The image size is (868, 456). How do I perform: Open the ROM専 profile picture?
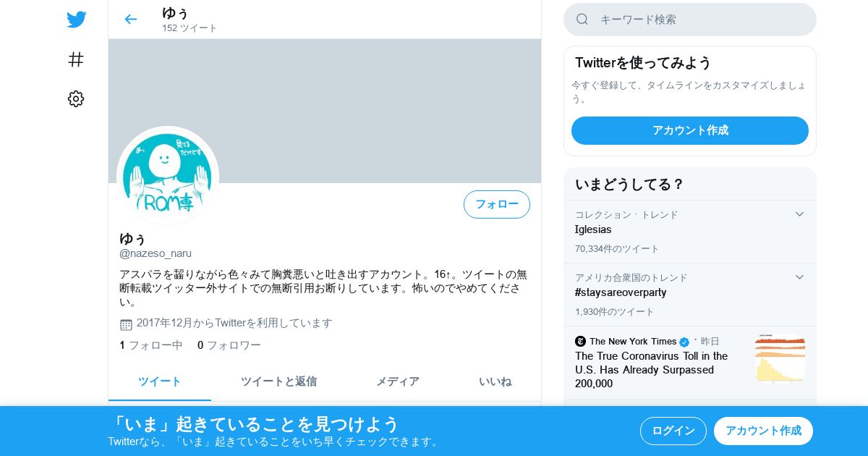click(x=168, y=177)
